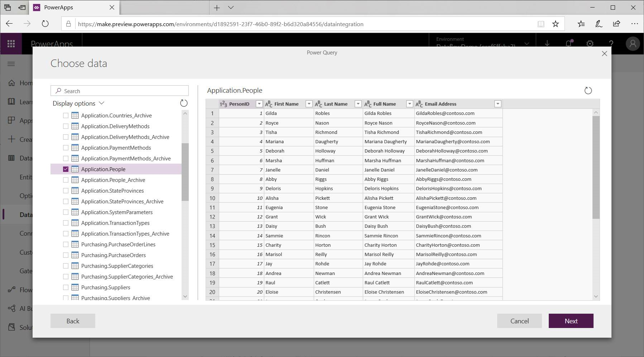Check Application.People_Archive checkbox

click(x=66, y=180)
